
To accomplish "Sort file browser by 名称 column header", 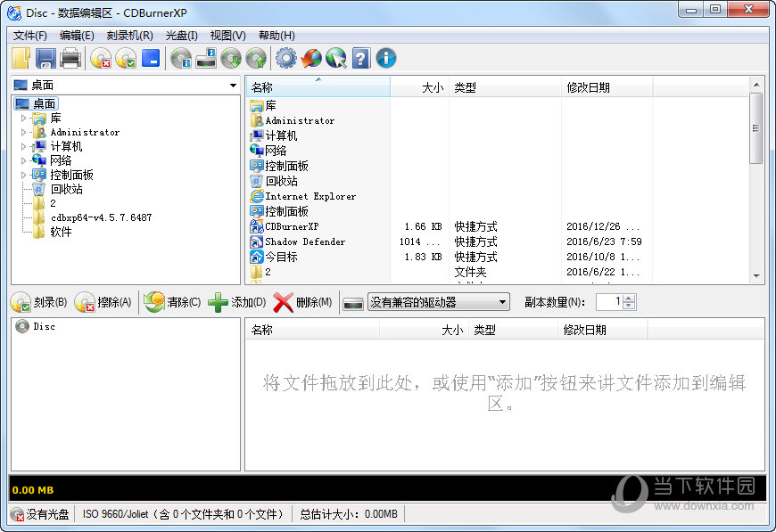I will click(318, 87).
